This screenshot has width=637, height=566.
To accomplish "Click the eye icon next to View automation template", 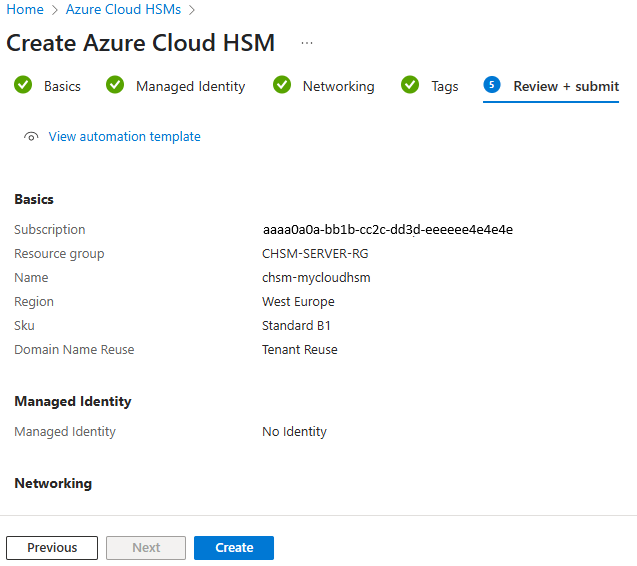I will pyautogui.click(x=32, y=137).
